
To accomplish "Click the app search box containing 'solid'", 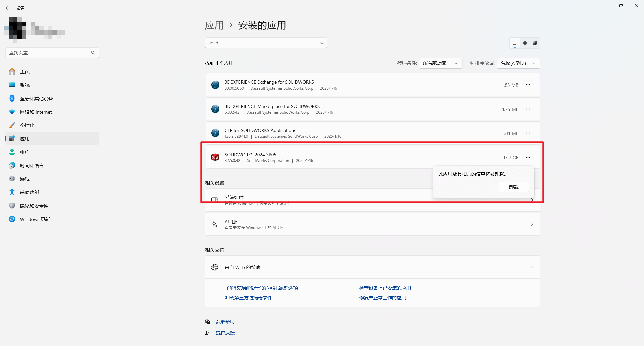I will coord(266,43).
